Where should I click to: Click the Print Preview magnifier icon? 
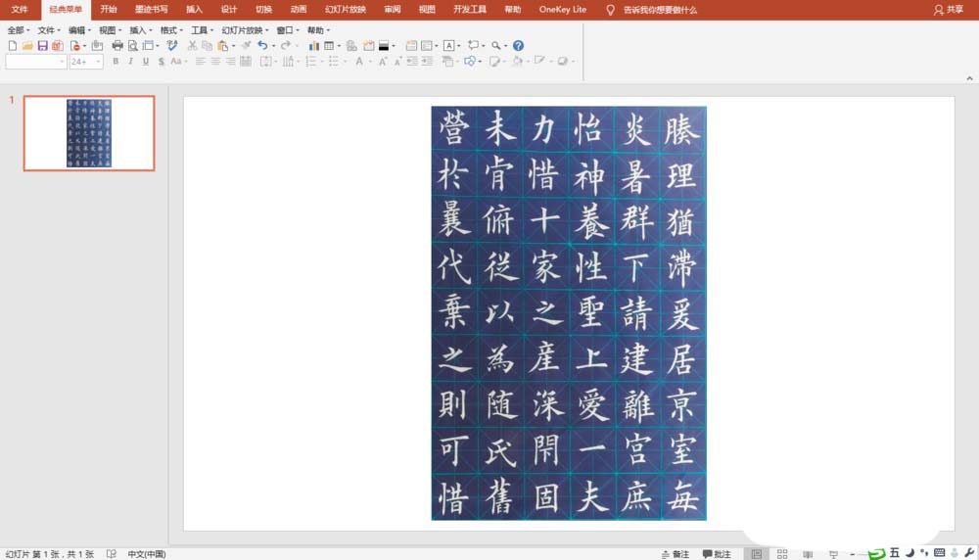[x=132, y=46]
